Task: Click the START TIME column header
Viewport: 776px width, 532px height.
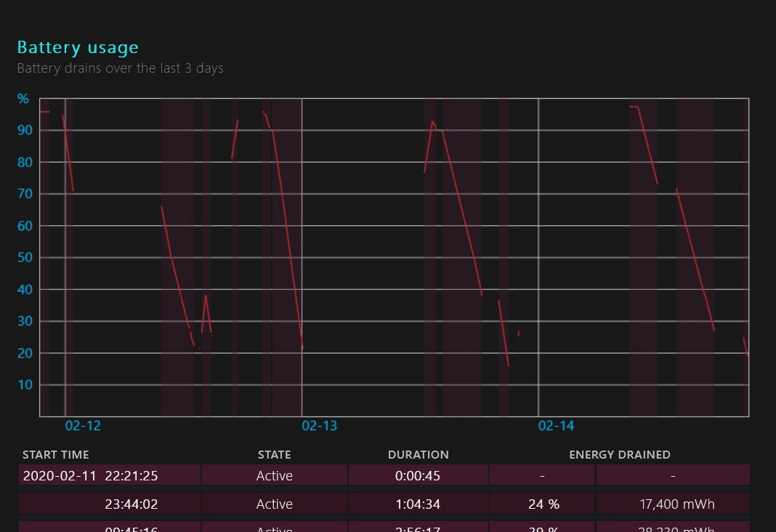Action: pyautogui.click(x=56, y=455)
